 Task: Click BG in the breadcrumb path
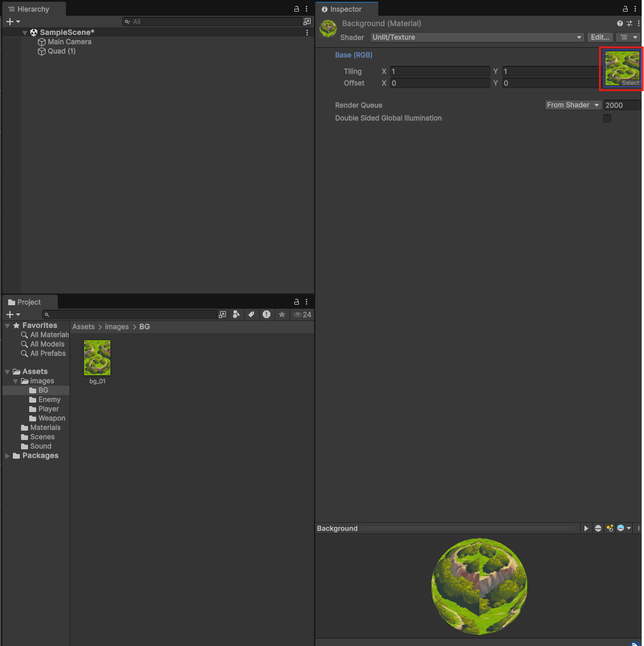(144, 327)
